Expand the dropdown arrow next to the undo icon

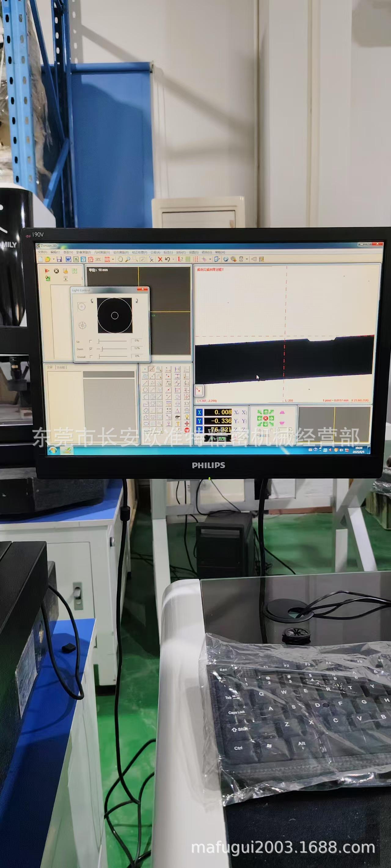[x=173, y=259]
